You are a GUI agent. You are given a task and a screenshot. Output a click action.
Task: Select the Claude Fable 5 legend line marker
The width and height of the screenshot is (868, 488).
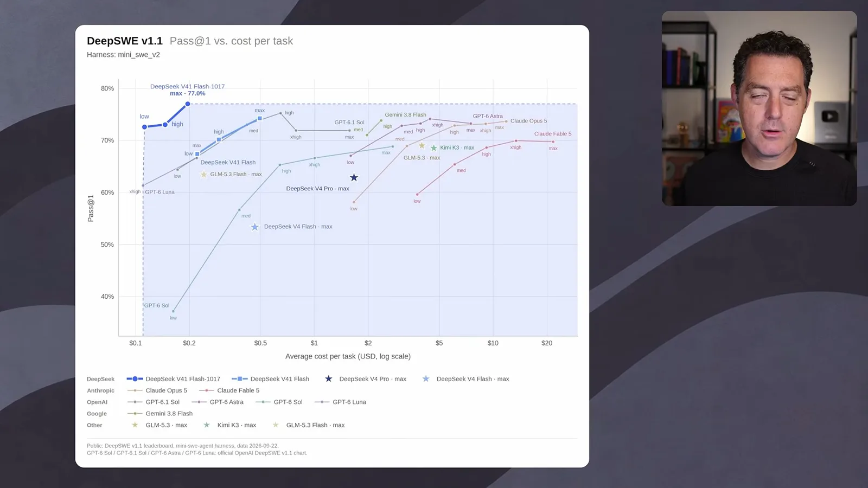click(x=207, y=390)
